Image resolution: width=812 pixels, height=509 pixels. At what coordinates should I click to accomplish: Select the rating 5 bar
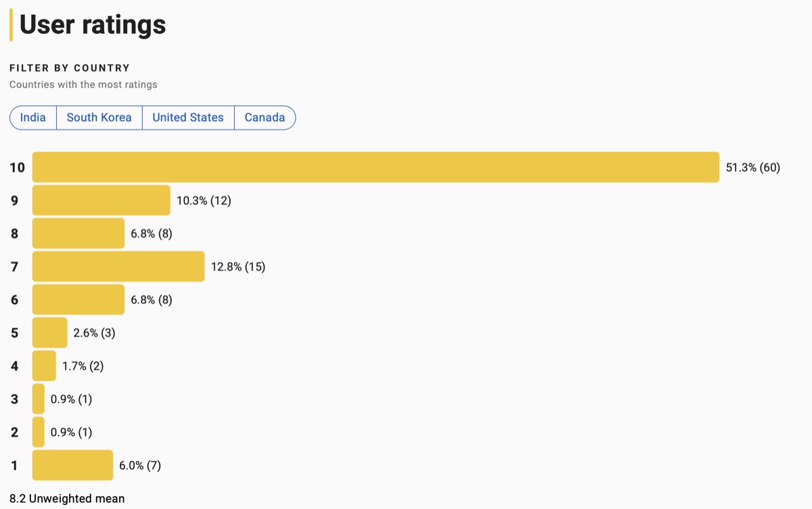pyautogui.click(x=50, y=333)
